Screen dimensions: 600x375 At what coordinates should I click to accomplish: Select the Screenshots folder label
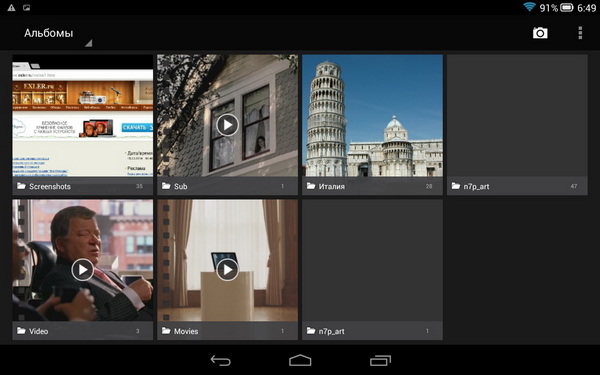pyautogui.click(x=50, y=186)
